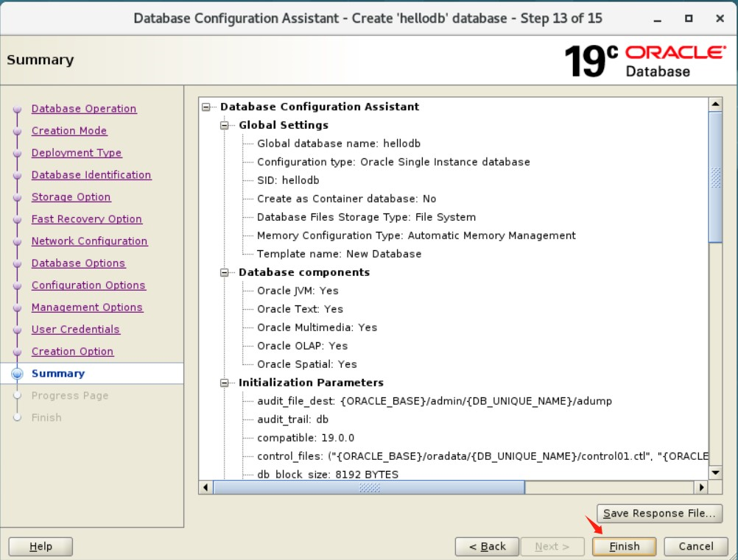Screen dimensions: 738x560
Task: Go to Fast Recovery Option step
Action: 87,219
